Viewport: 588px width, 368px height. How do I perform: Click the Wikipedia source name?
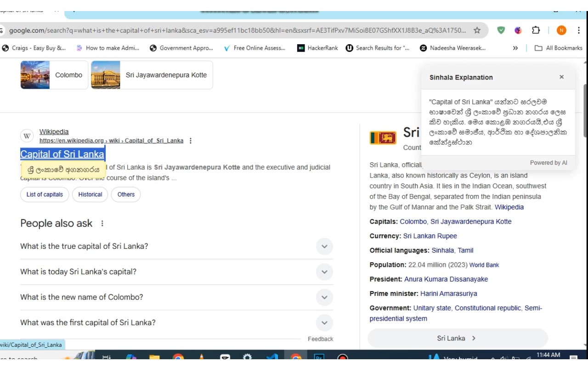54,132
